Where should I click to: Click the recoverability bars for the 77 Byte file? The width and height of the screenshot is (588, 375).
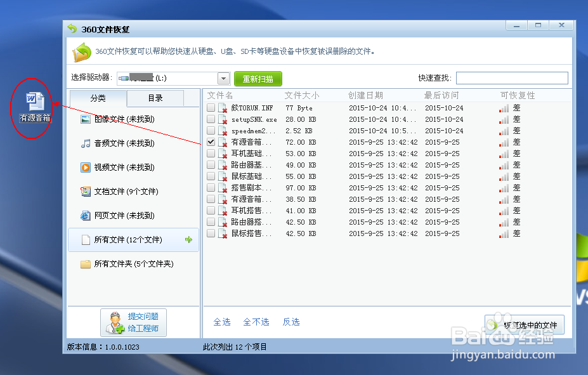coord(504,109)
